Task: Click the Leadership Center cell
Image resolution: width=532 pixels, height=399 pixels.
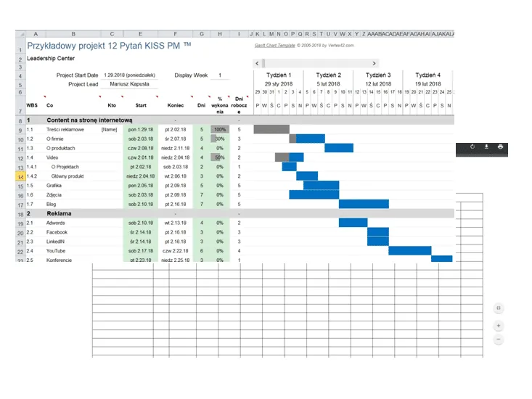Action: 51,58
